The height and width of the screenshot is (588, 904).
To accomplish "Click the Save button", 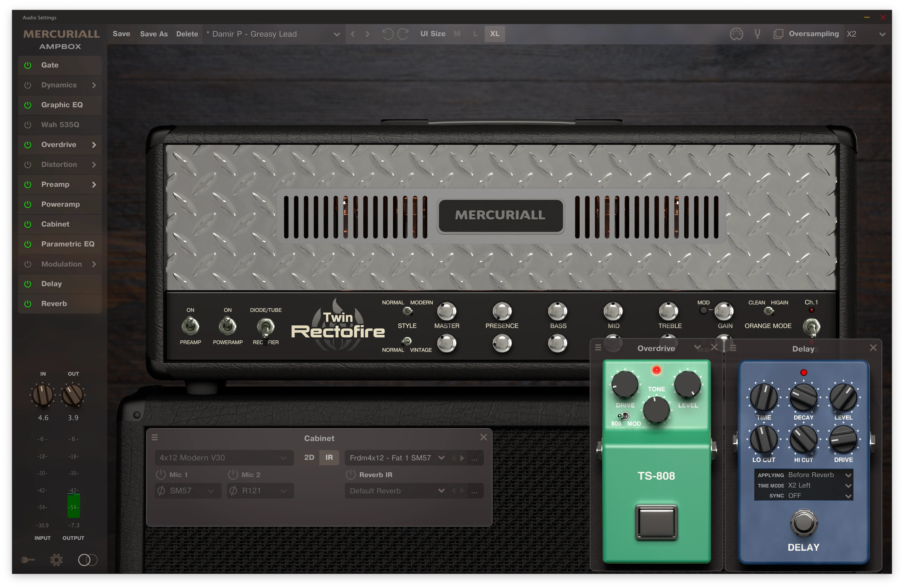I will (121, 34).
